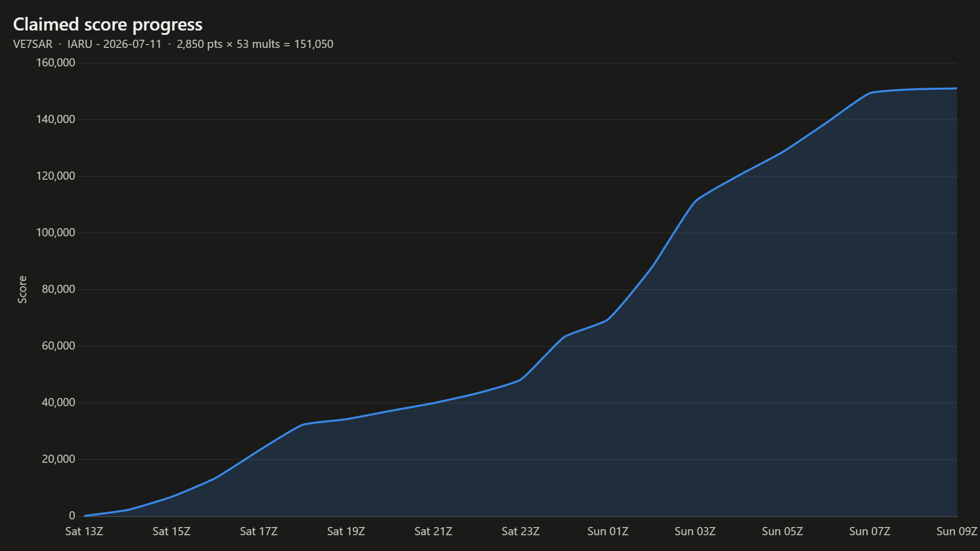Click the 'Sun 05Z' x-axis label
This screenshot has width=980, height=551.
(782, 531)
